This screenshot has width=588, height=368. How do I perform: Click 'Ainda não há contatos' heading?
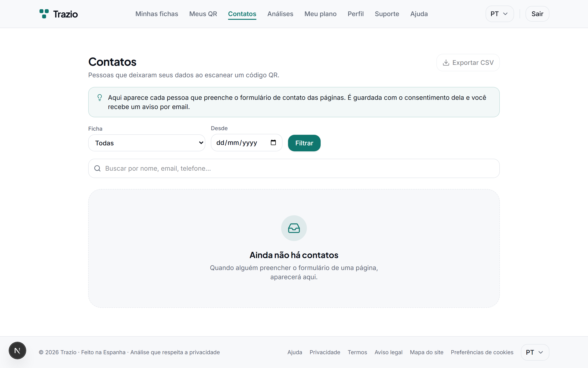pyautogui.click(x=294, y=255)
